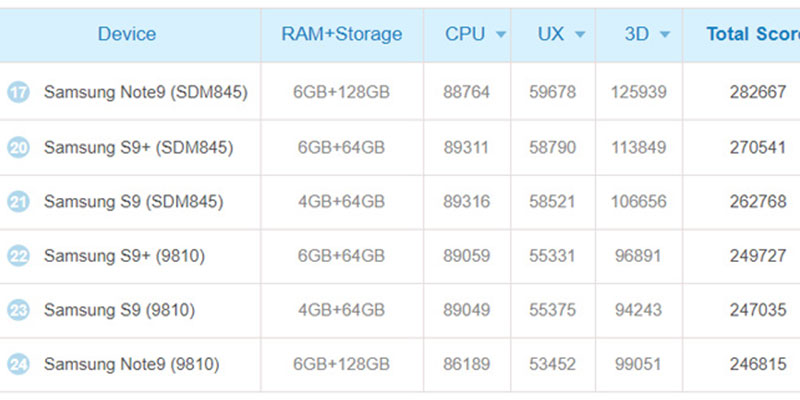Open the Samsung S9+ (SDM845) entry
Screen dimensions: 800x400
click(x=139, y=147)
